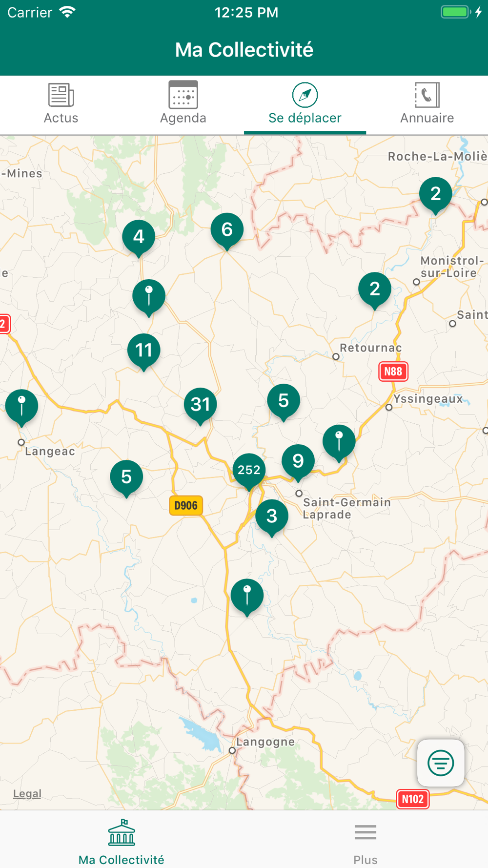This screenshot has height=868, width=488.
Task: Select the cluster marker showing 4
Action: coord(139,238)
